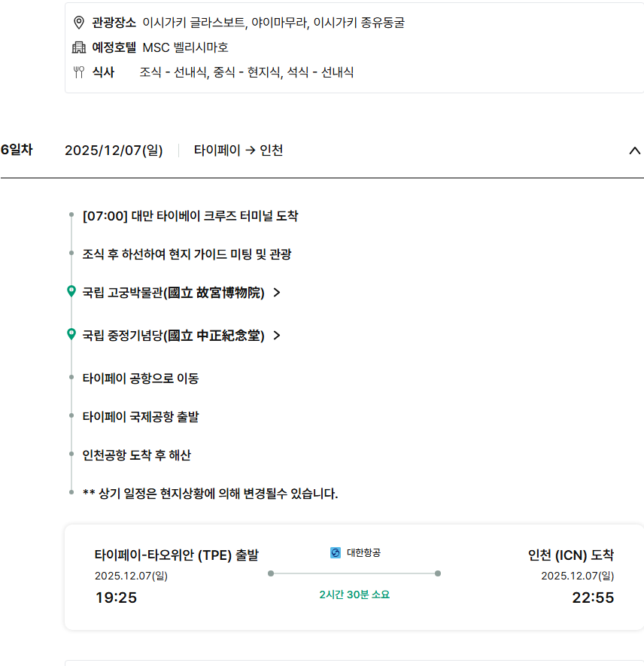644x666 pixels.
Task: Click the 22:55 arrival time
Action: [x=593, y=598]
